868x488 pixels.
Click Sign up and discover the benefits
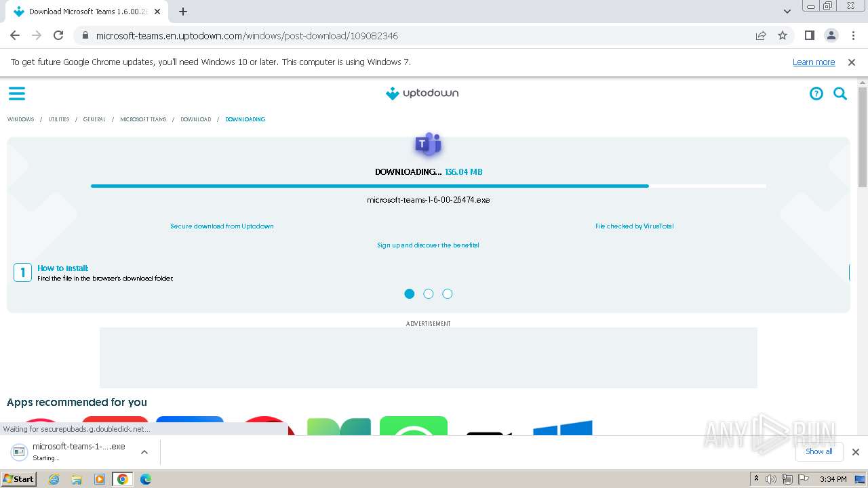[x=428, y=245]
